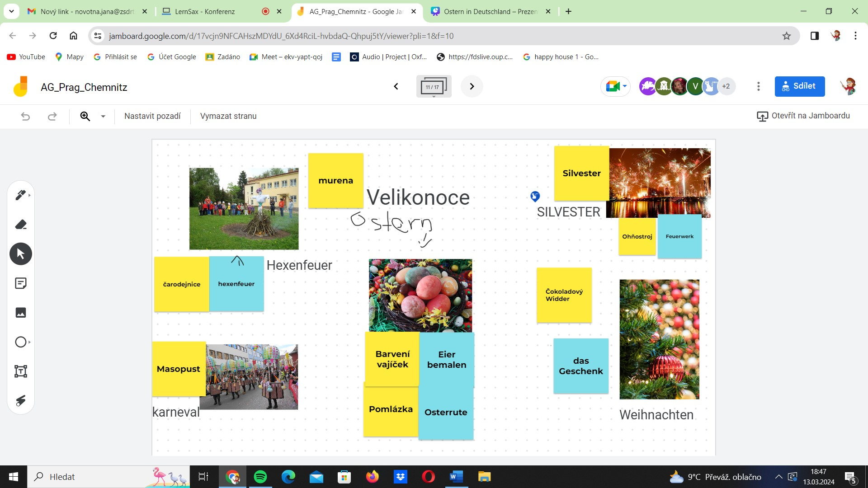Viewport: 868px width, 488px height.
Task: Click the Redo arrow
Action: [52, 117]
